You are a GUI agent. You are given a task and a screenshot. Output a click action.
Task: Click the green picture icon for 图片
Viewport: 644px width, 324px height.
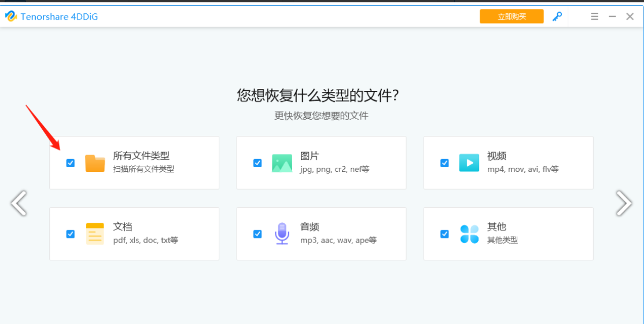pyautogui.click(x=282, y=163)
